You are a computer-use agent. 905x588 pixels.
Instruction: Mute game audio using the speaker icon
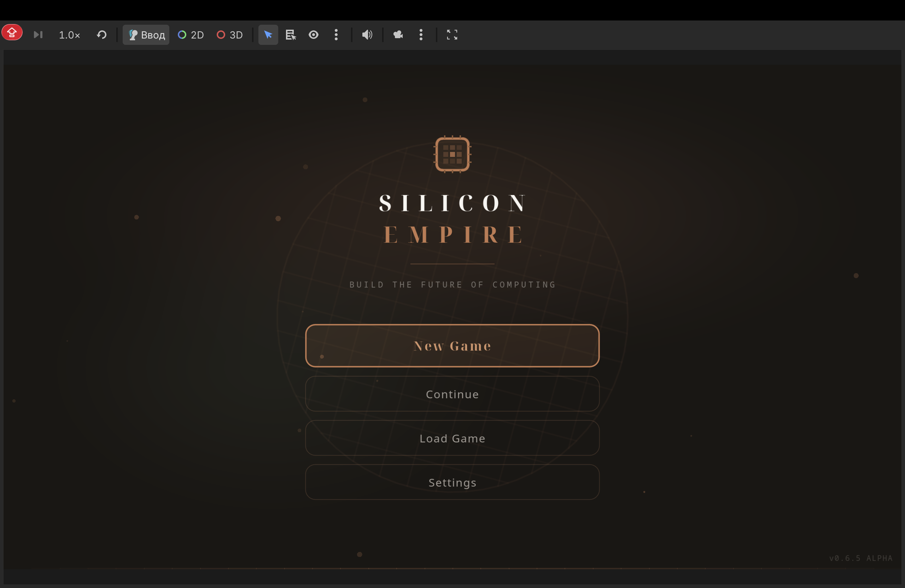367,35
